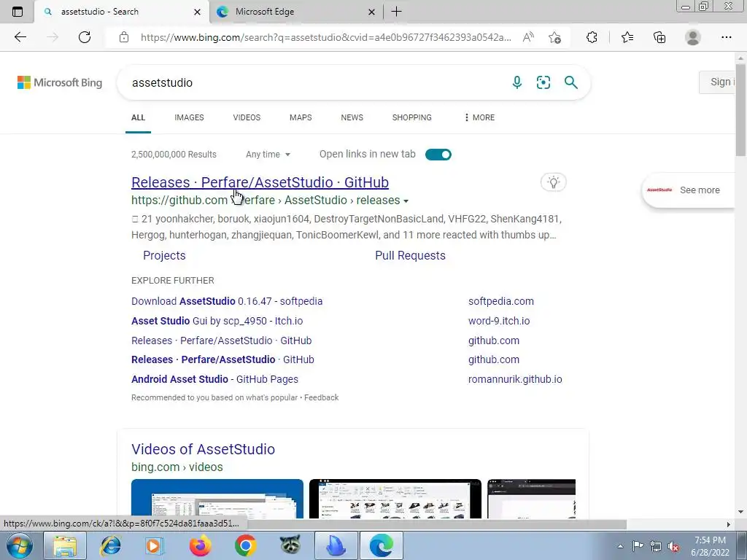Screen dimensions: 747x560
Task: Open the Pull Requests sublink
Action: pos(410,256)
